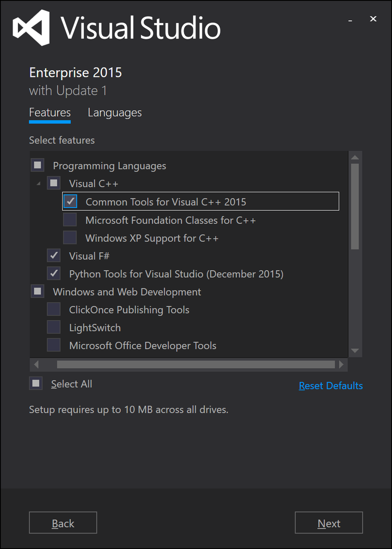Check Windows XP Support for C++

70,238
